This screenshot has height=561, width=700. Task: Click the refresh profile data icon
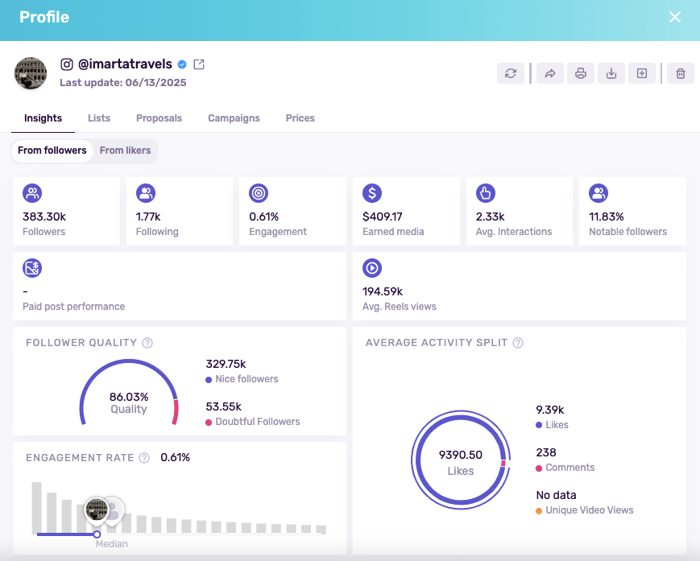click(511, 73)
